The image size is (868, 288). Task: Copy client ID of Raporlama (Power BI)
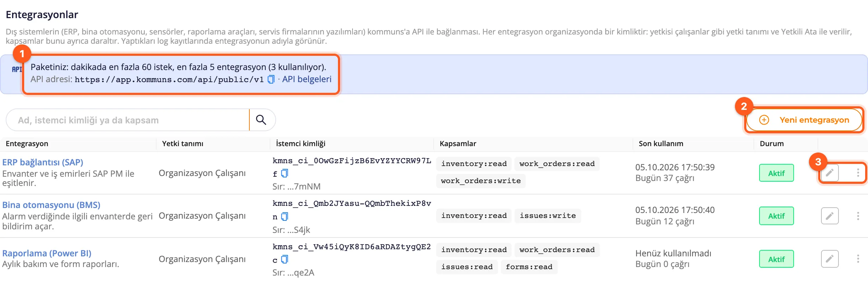(x=285, y=259)
